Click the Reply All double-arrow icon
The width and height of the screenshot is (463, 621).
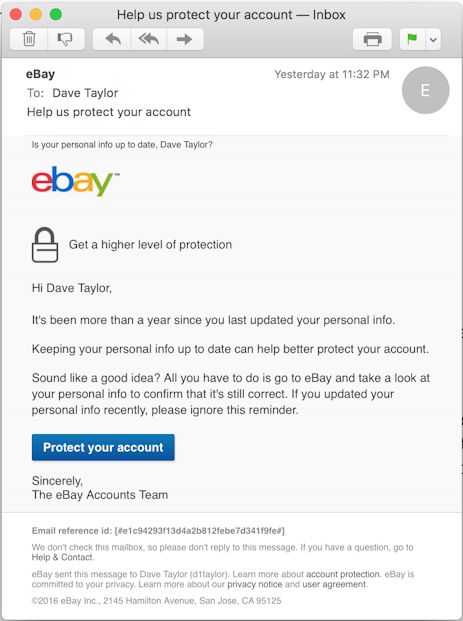[x=149, y=39]
